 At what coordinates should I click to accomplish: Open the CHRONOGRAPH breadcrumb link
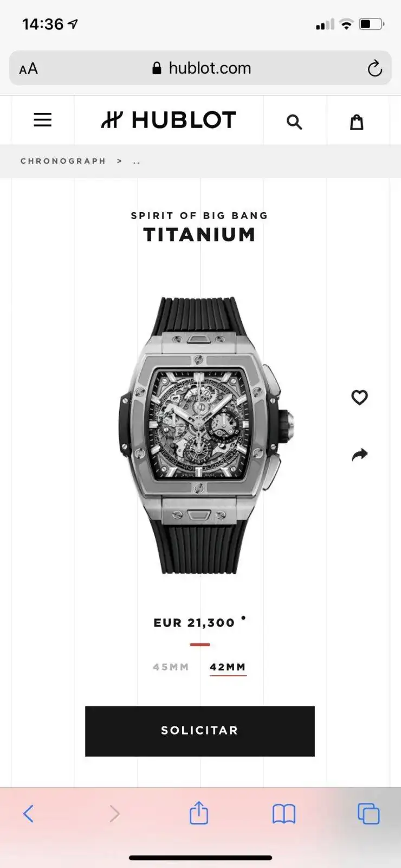coord(63,161)
